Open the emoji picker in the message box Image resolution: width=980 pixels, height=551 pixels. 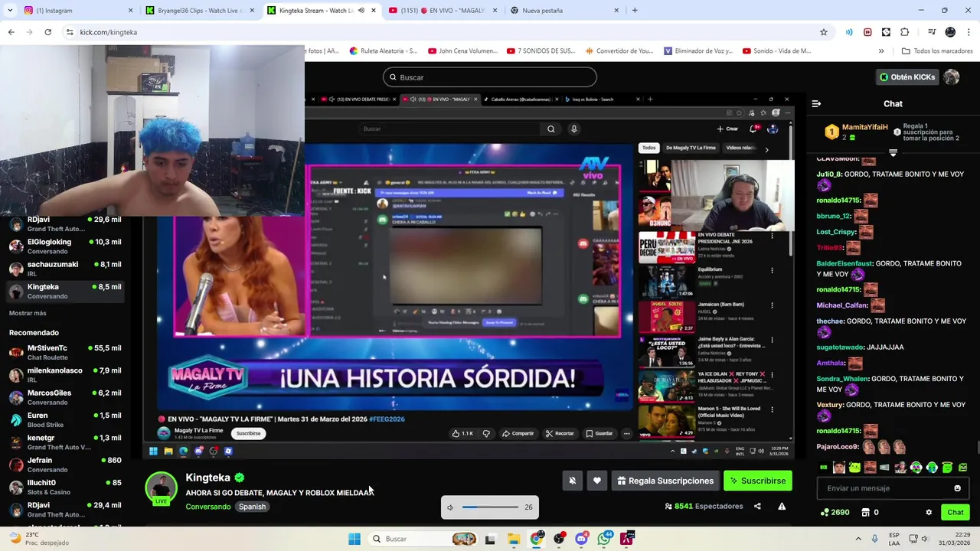point(957,488)
